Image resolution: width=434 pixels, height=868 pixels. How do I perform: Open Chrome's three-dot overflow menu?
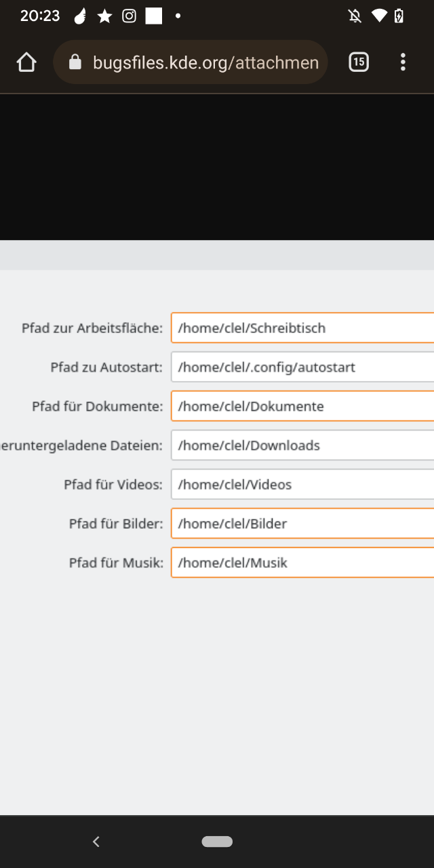[x=403, y=62]
